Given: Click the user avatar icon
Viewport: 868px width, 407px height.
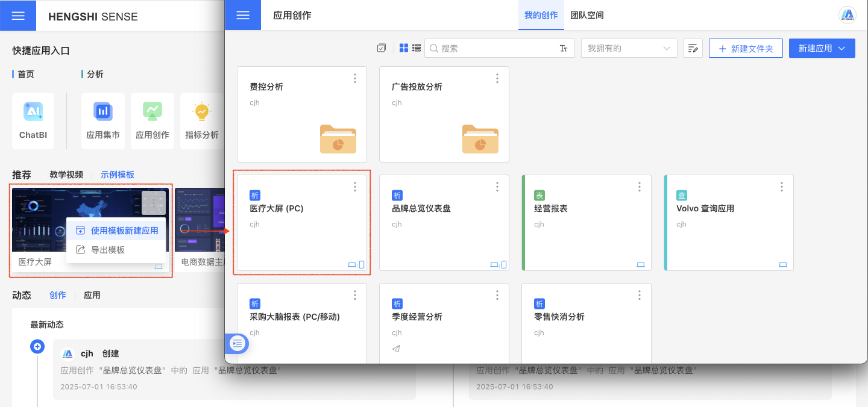Looking at the screenshot, I should tap(848, 15).
